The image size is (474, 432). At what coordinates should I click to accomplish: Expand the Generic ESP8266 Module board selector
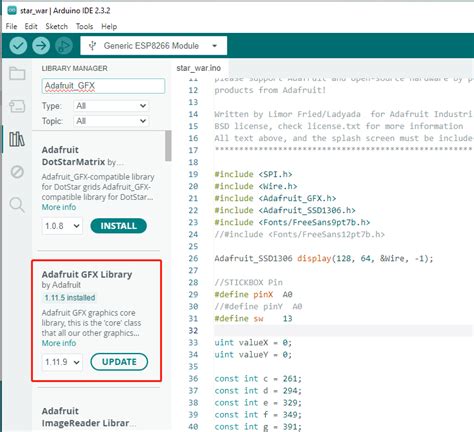[154, 46]
